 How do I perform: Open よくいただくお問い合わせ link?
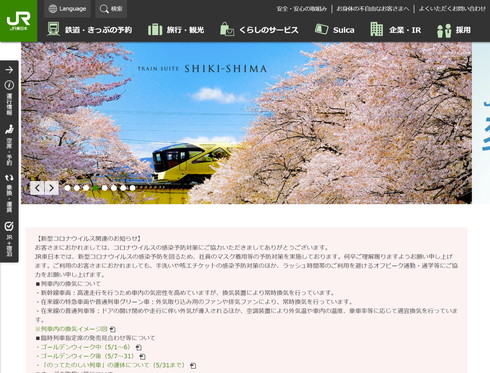[x=452, y=9]
